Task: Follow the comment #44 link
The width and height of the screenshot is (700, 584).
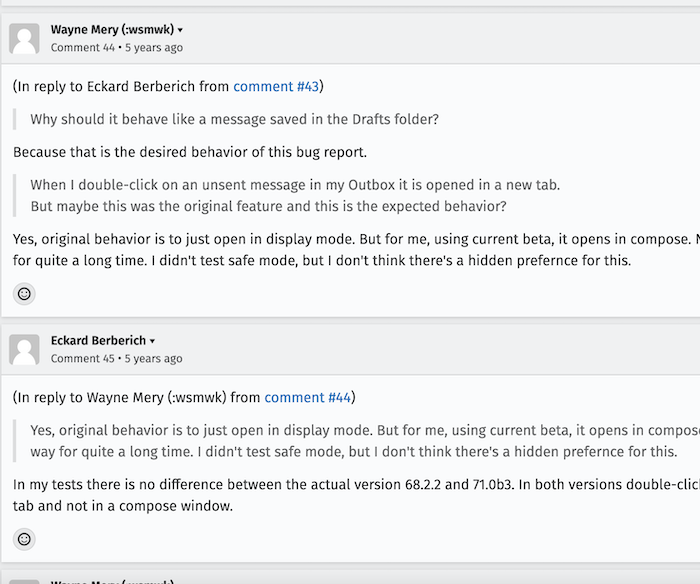Action: [x=308, y=397]
